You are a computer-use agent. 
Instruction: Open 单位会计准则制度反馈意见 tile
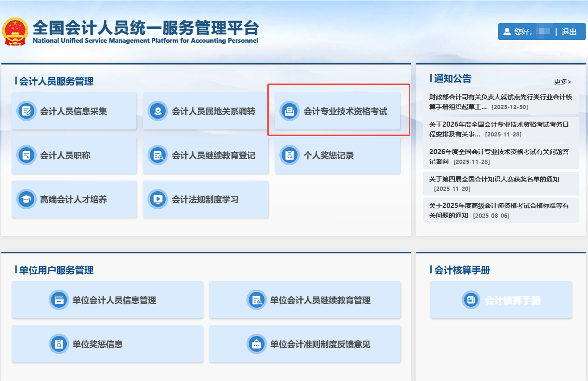[x=305, y=344]
